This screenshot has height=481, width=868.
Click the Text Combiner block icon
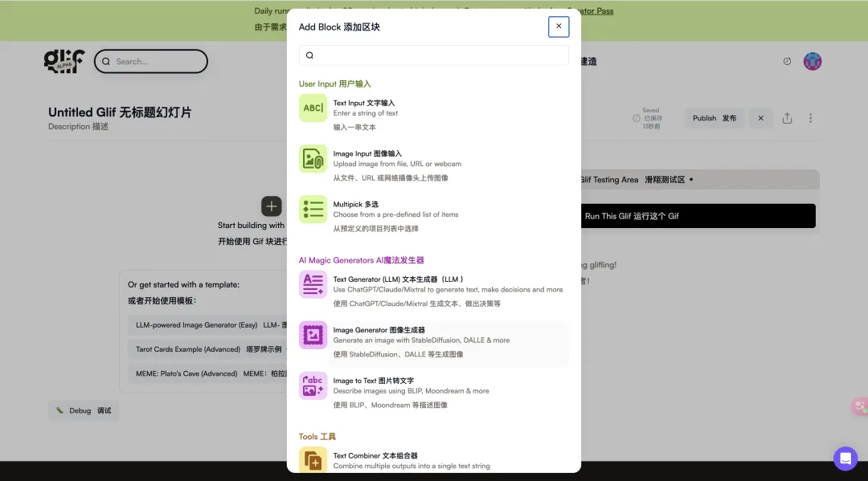pyautogui.click(x=313, y=460)
